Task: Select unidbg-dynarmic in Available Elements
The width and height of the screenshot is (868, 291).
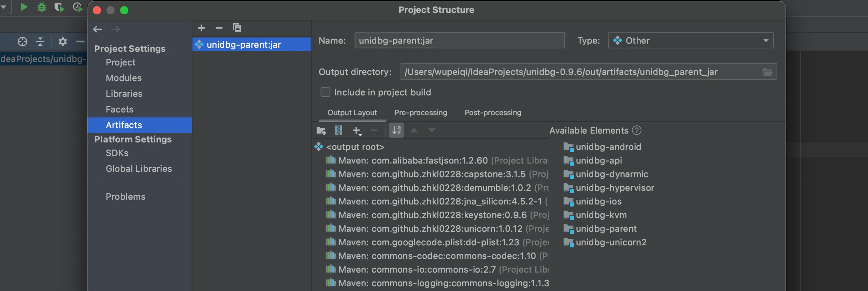Action: pyautogui.click(x=606, y=174)
